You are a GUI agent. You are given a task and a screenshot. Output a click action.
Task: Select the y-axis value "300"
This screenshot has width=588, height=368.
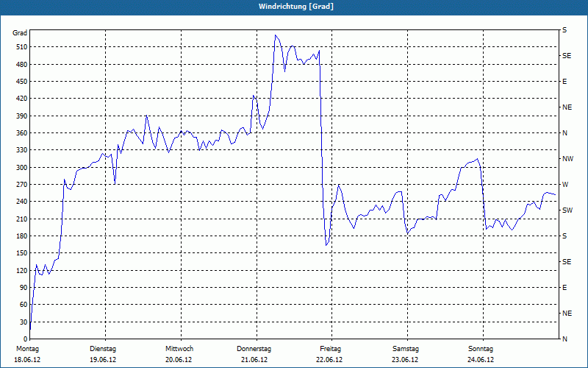(22, 168)
